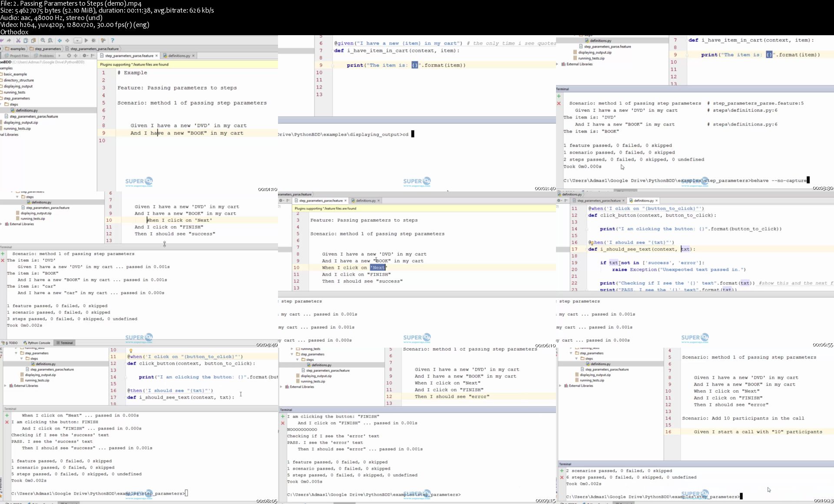Click the blue Help question mark icon
Image resolution: width=834 pixels, height=504 pixels.
tap(113, 40)
